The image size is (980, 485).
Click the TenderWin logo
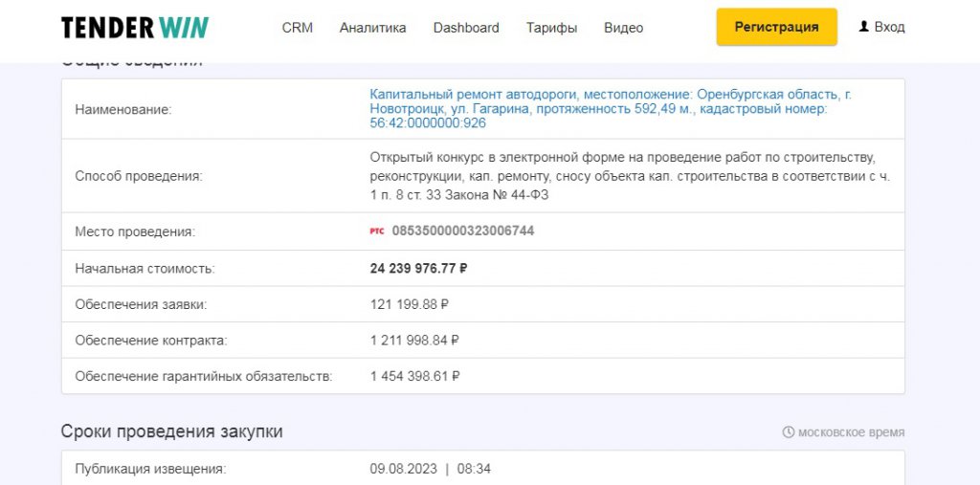pyautogui.click(x=135, y=28)
